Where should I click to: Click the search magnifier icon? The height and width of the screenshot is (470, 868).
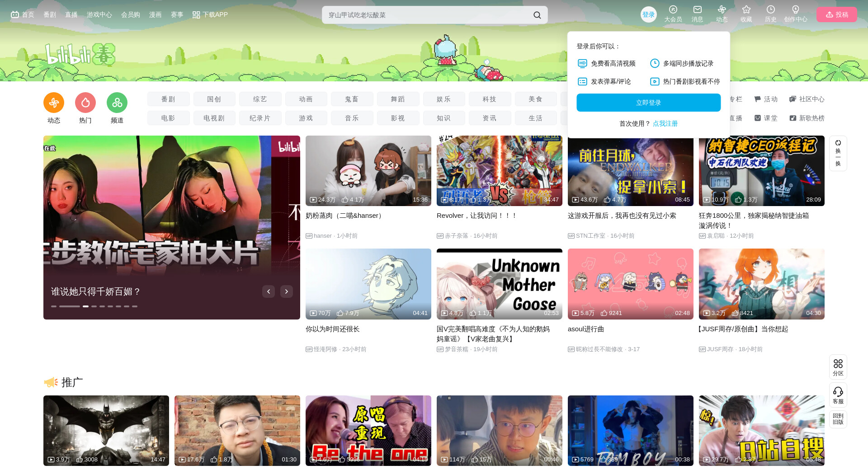[x=537, y=15]
